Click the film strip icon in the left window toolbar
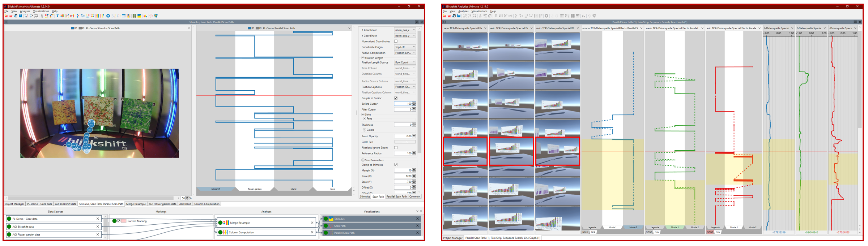Image resolution: width=868 pixels, height=246 pixels. pyautogui.click(x=135, y=16)
